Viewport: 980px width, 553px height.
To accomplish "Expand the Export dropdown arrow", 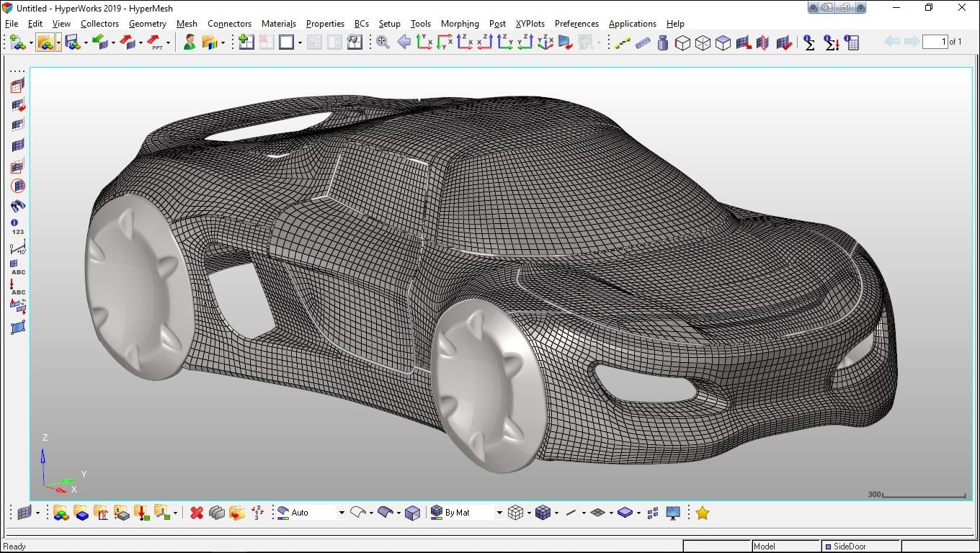I will pos(141,42).
